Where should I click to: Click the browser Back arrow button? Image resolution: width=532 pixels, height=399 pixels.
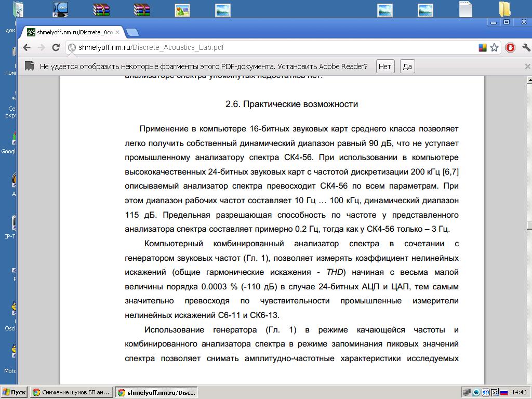click(x=26, y=47)
